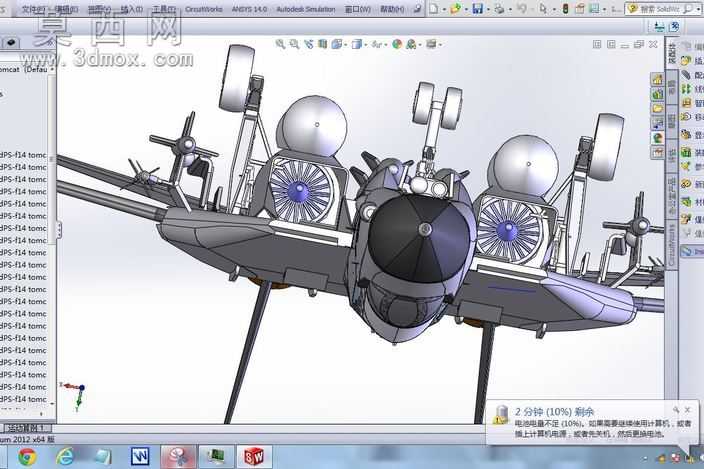Open the 工具(T) menu
The width and height of the screenshot is (704, 469).
[x=164, y=9]
